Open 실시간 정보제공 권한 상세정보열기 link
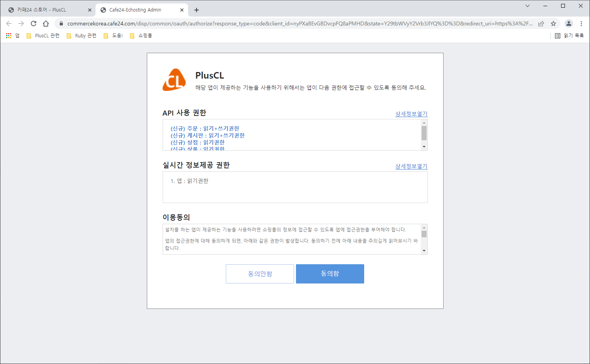The width and height of the screenshot is (590, 364). (x=411, y=166)
